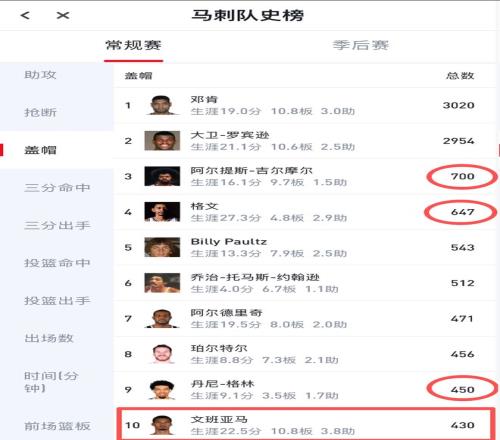Open 前场篮板 stat category
The height and width of the screenshot is (440, 500).
click(57, 426)
